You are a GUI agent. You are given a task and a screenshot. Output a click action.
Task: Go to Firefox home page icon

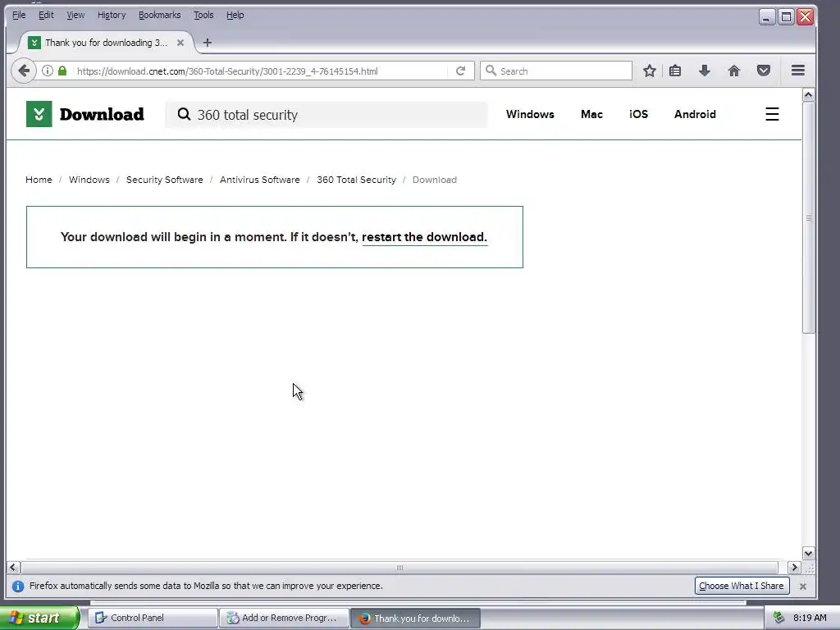point(734,71)
